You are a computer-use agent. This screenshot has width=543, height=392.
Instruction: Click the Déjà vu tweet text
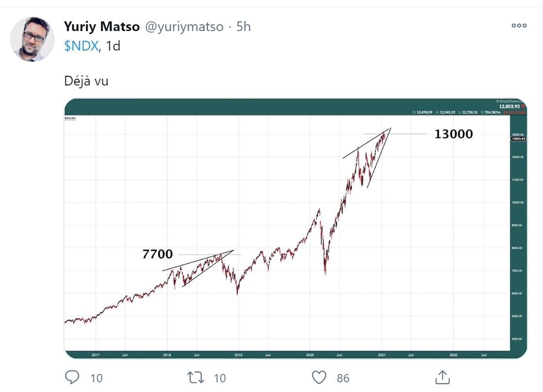click(x=86, y=81)
